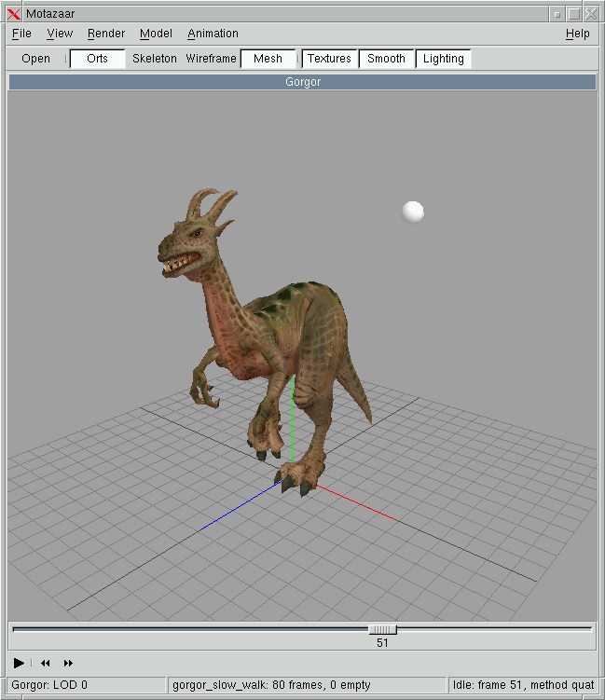Toggle Skeleton rendering
605x700 pixels.
[155, 59]
